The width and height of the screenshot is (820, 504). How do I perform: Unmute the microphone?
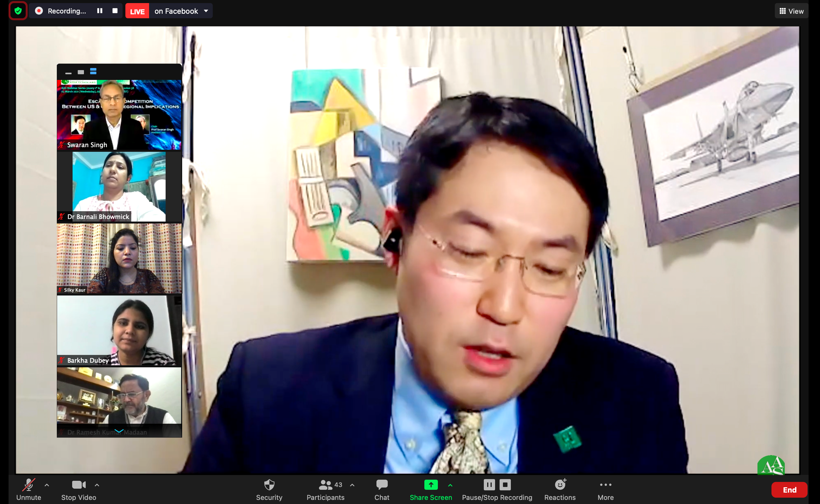click(x=29, y=489)
